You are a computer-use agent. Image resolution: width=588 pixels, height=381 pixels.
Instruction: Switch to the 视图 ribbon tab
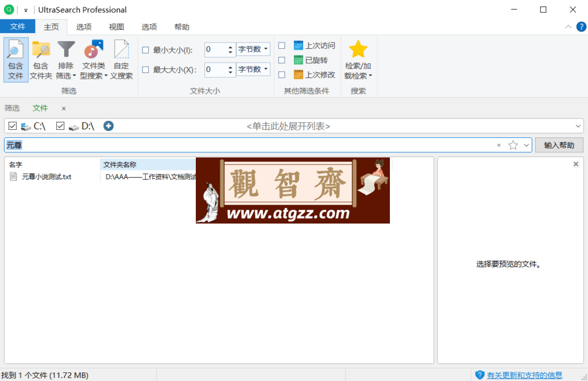pyautogui.click(x=116, y=27)
